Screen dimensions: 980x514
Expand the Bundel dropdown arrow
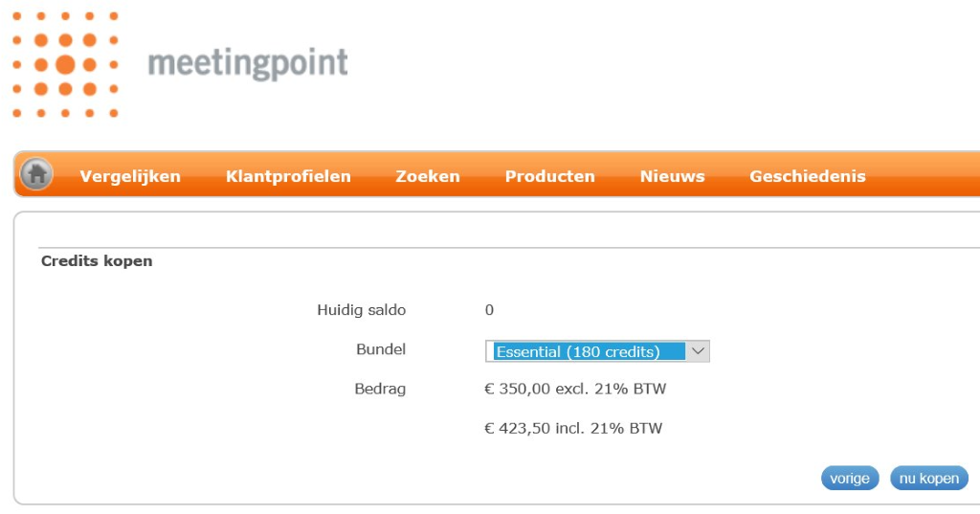coord(698,351)
